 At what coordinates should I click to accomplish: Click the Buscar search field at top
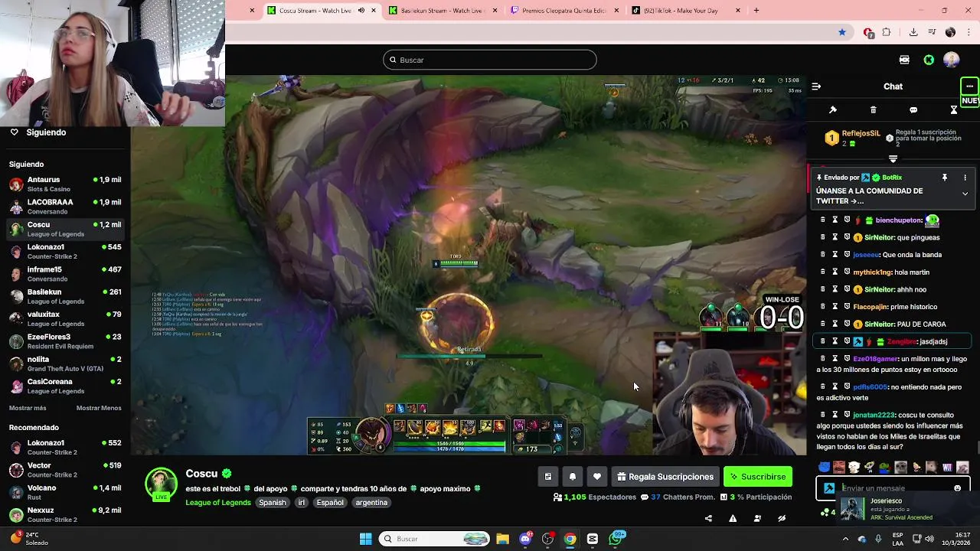[490, 60]
